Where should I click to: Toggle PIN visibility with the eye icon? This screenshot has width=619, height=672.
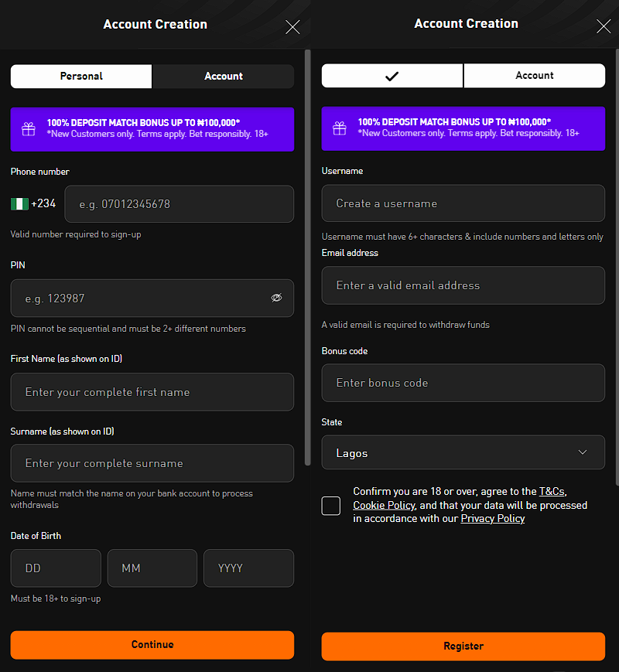276,298
